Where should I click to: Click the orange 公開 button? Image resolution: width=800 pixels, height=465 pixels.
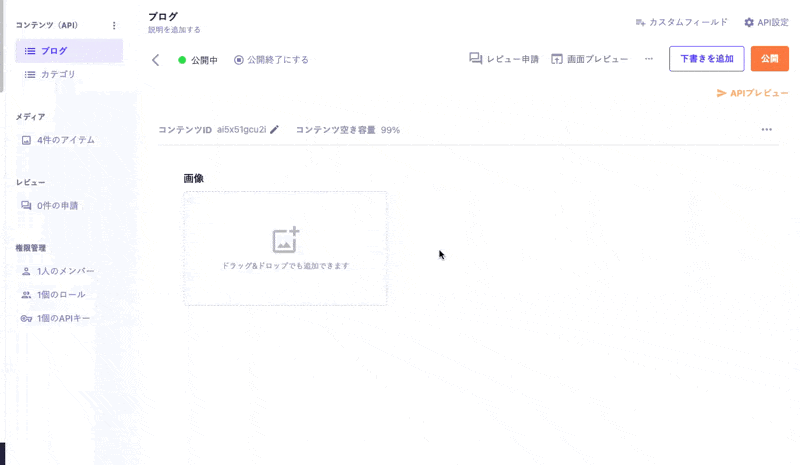(x=769, y=59)
